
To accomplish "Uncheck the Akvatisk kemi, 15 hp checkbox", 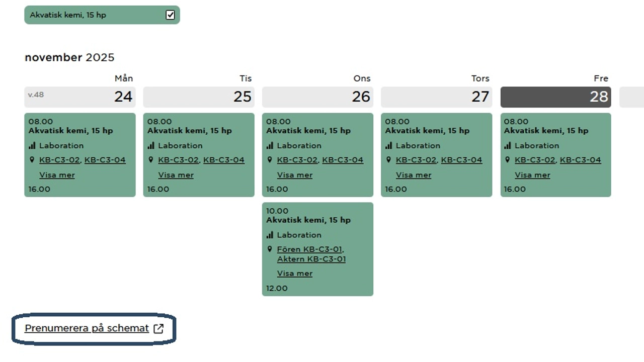I will (170, 15).
